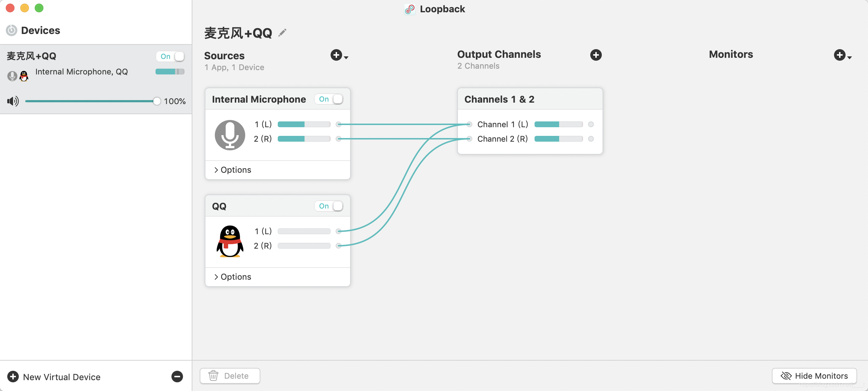Click the remove virtual device minus icon
Image resolution: width=868 pixels, height=391 pixels.
tap(177, 377)
